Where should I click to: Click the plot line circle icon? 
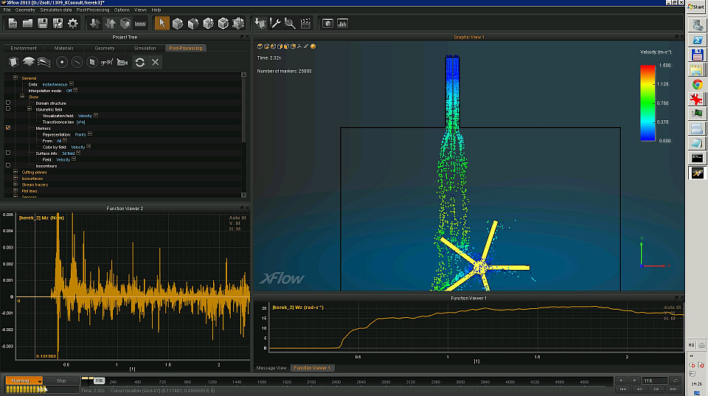77,62
